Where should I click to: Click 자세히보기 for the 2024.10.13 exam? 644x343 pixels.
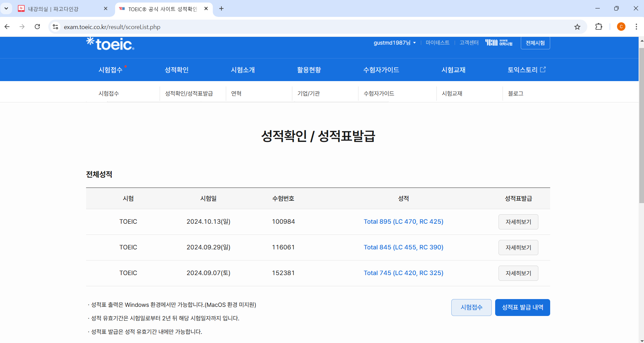point(518,222)
